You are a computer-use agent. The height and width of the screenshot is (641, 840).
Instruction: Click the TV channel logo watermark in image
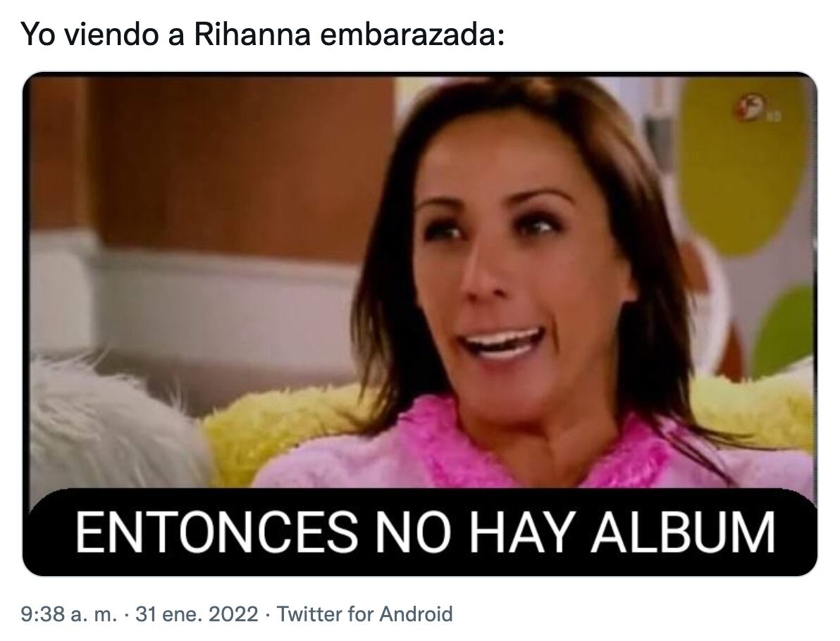(756, 108)
